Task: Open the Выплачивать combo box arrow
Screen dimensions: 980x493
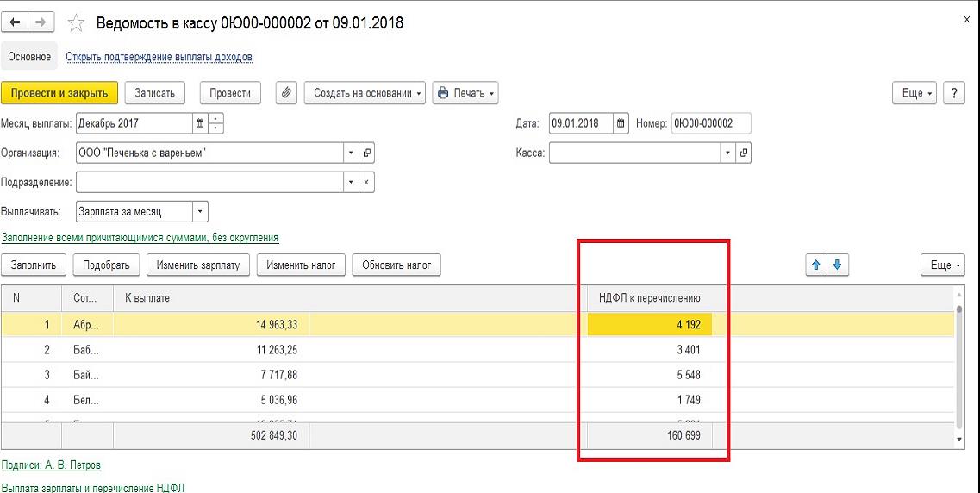Action: tap(200, 212)
